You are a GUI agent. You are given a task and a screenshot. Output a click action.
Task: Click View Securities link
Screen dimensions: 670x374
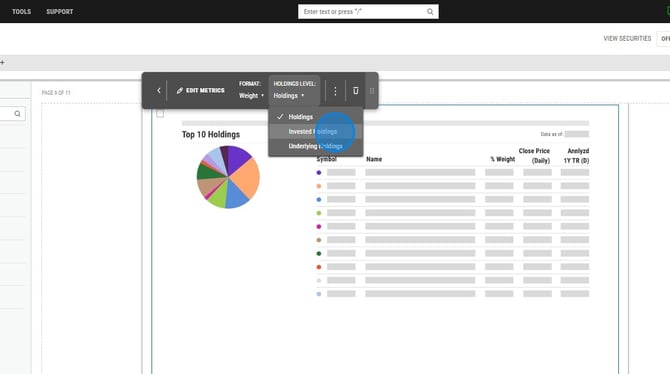(627, 38)
